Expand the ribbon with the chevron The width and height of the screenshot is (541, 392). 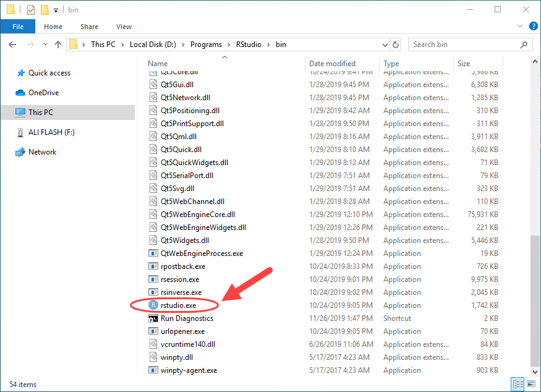coord(520,26)
